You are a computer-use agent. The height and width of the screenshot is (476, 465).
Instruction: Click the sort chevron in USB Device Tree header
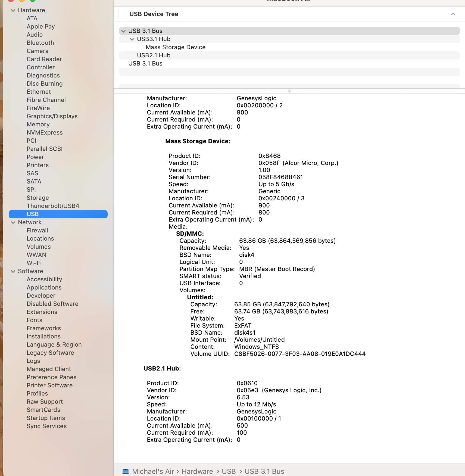click(453, 14)
